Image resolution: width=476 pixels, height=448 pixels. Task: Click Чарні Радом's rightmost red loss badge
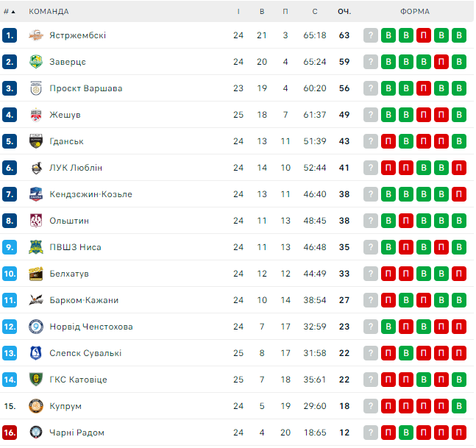pos(459,433)
